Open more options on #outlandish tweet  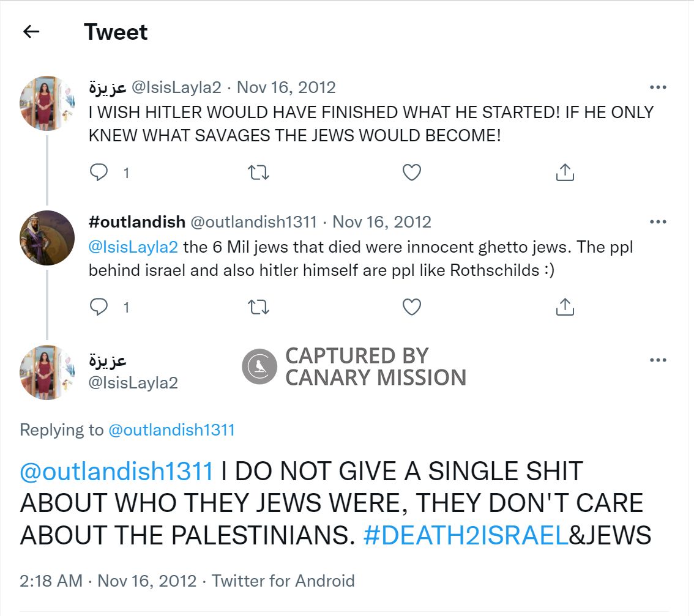[x=658, y=221]
